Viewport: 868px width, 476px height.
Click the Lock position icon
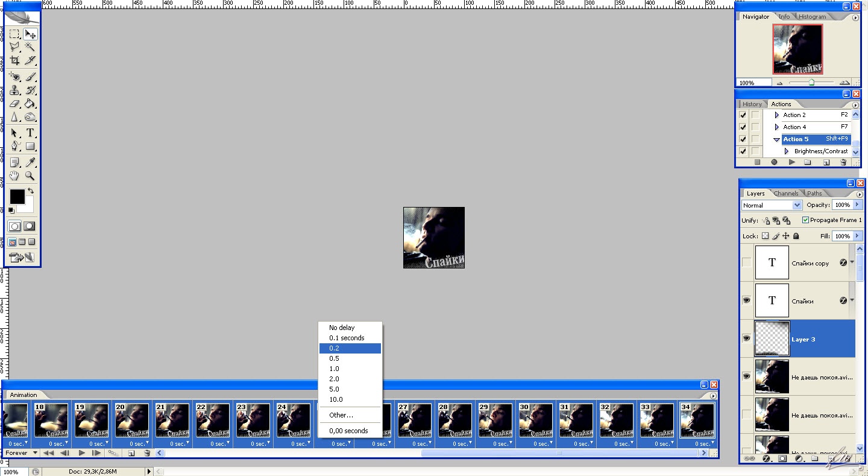click(785, 236)
